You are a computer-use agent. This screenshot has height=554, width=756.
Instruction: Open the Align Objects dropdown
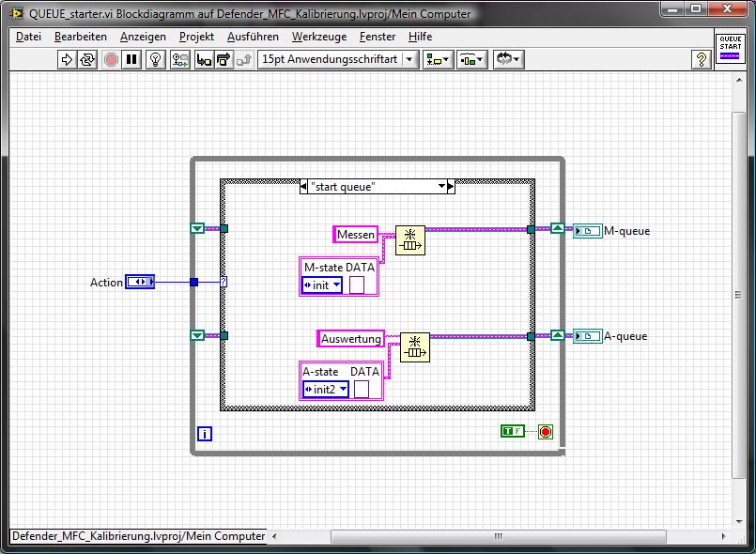(x=438, y=59)
